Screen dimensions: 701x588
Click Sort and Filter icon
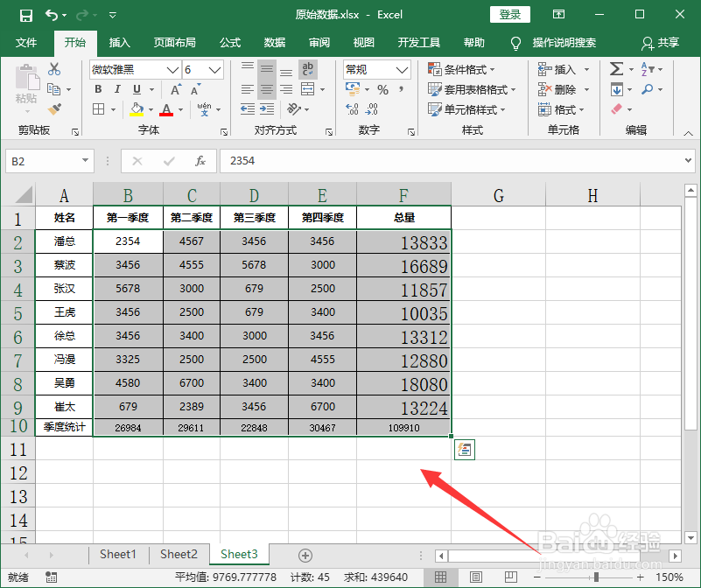(648, 69)
